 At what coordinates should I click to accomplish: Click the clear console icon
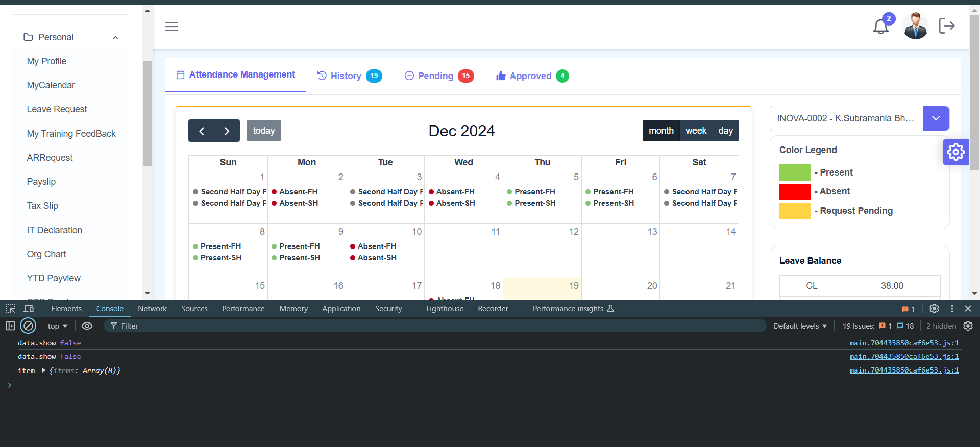point(29,326)
